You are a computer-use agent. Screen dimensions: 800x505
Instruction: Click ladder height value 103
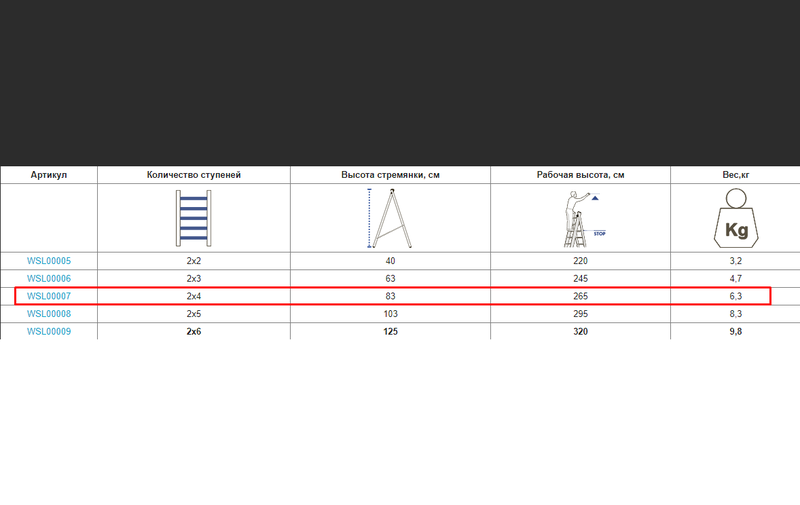pos(390,314)
